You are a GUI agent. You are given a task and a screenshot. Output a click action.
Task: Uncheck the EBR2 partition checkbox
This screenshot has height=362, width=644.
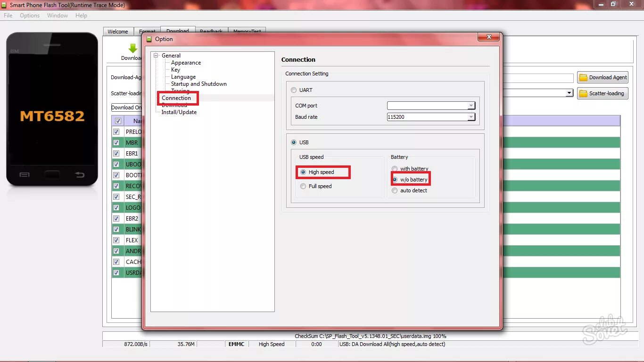click(116, 218)
